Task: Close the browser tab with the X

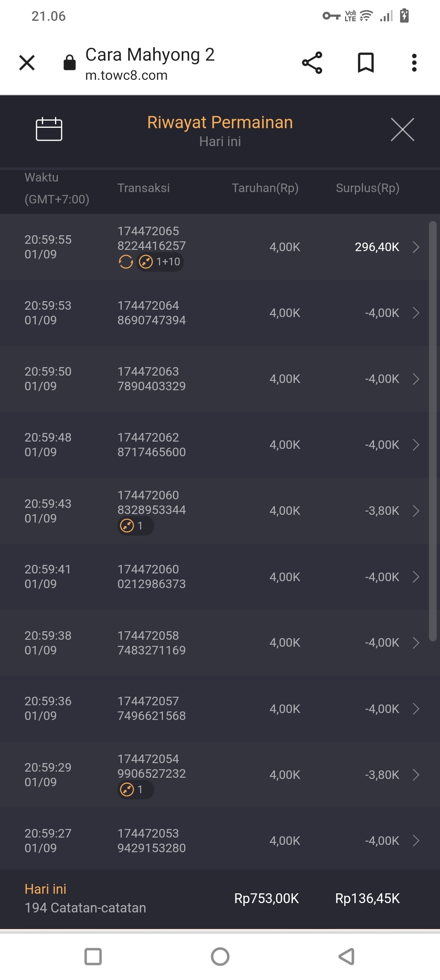Action: pyautogui.click(x=27, y=63)
